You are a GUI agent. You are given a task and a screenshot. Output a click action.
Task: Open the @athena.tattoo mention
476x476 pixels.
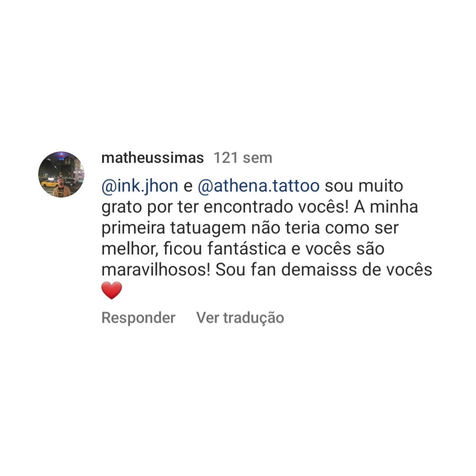[x=258, y=186]
